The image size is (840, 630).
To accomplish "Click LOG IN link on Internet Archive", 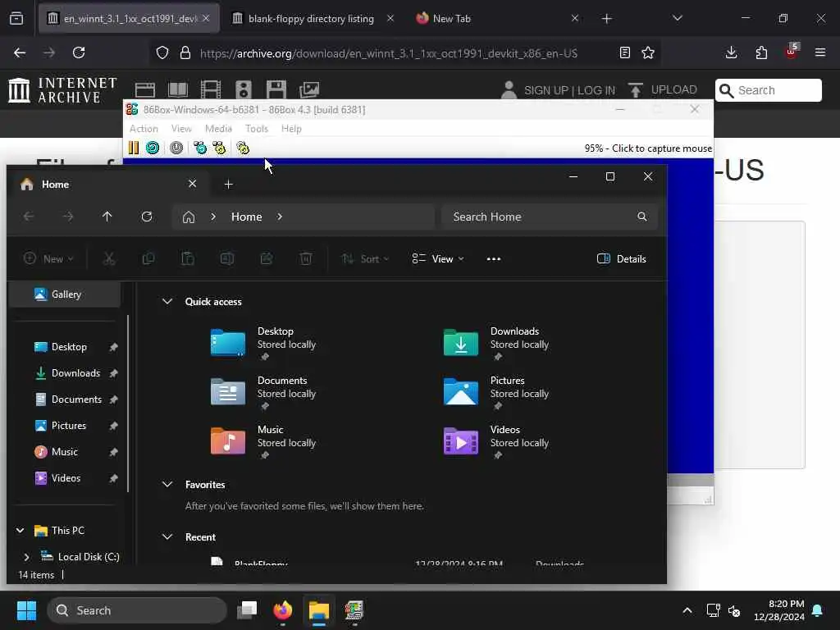I will click(x=596, y=90).
